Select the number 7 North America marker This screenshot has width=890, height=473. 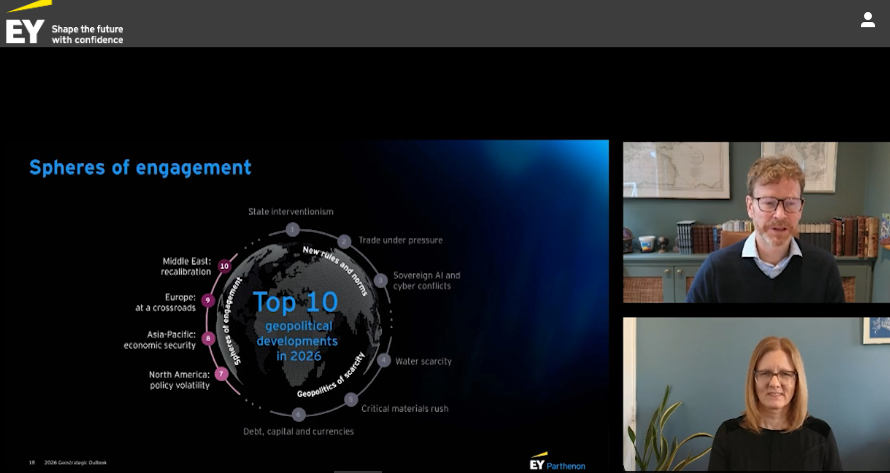point(221,374)
